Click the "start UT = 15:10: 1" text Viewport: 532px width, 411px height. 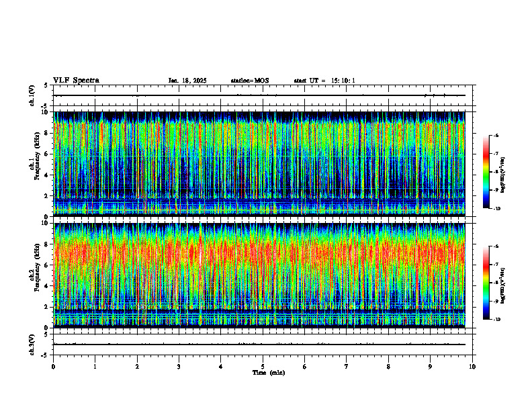click(324, 81)
